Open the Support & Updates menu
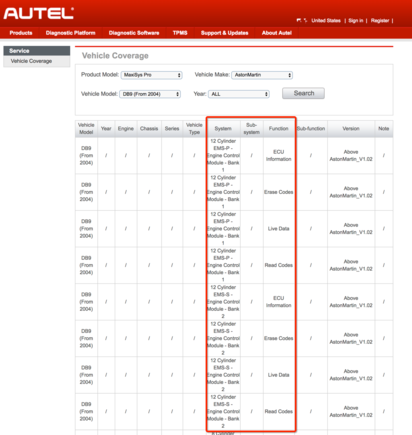Image resolution: width=412 pixels, height=435 pixels. (224, 33)
